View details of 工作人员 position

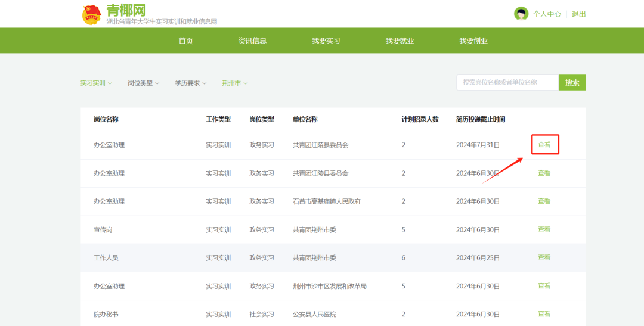(x=544, y=257)
